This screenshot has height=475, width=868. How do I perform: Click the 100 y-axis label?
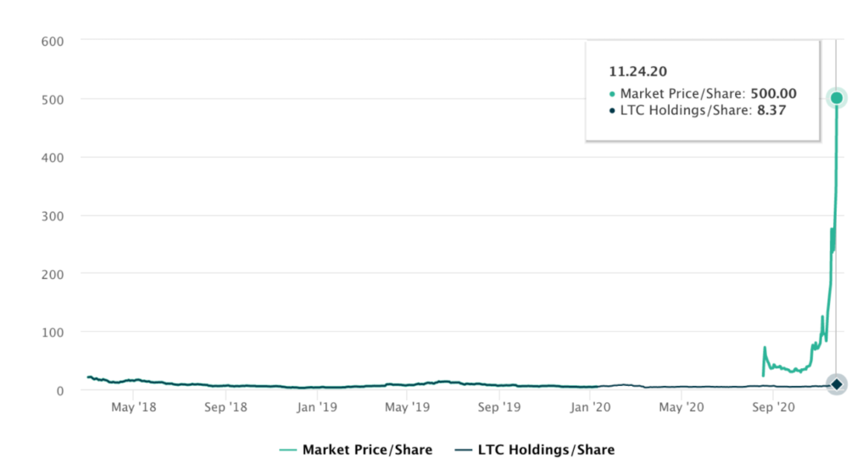(x=53, y=332)
